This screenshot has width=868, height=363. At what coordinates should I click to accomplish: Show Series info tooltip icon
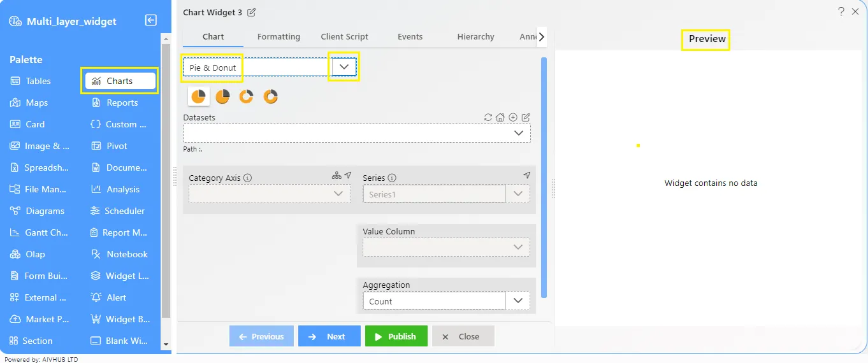[392, 178]
